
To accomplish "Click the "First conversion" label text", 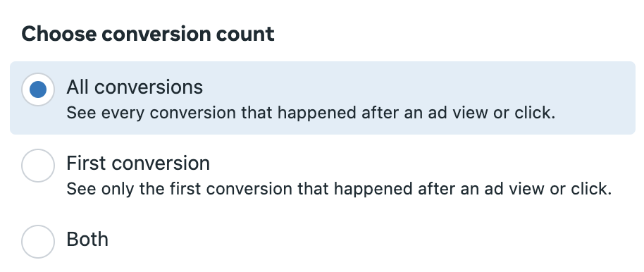I will click(x=138, y=163).
